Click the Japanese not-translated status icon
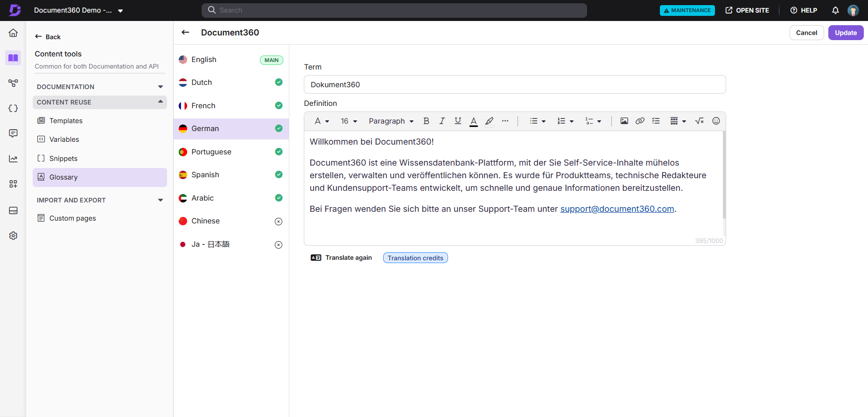 (x=279, y=245)
